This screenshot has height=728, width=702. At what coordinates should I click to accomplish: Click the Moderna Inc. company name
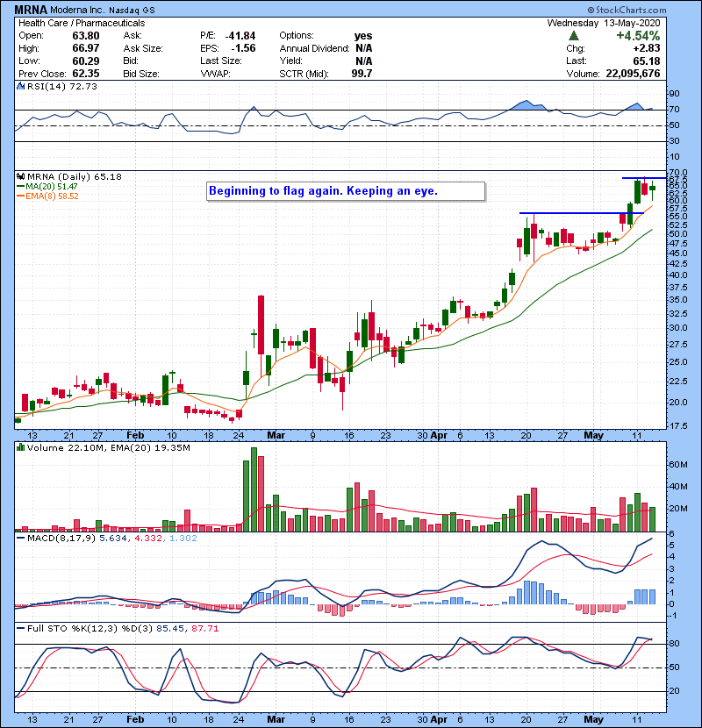pos(77,10)
